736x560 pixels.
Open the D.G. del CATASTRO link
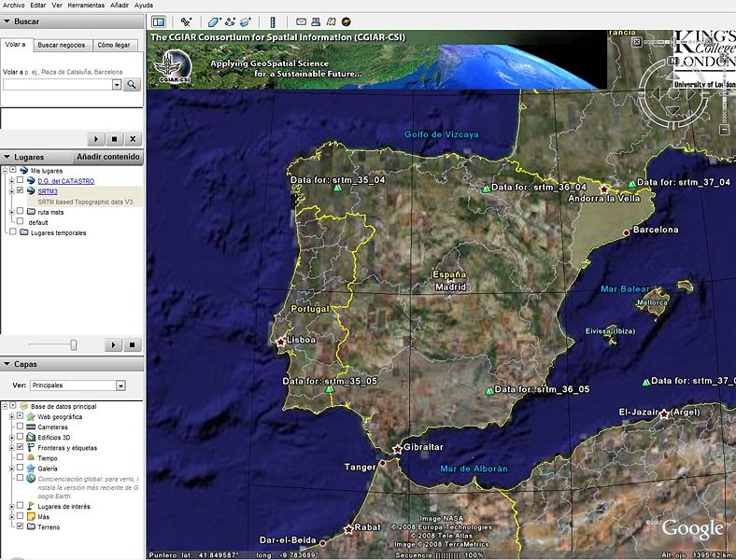point(65,181)
